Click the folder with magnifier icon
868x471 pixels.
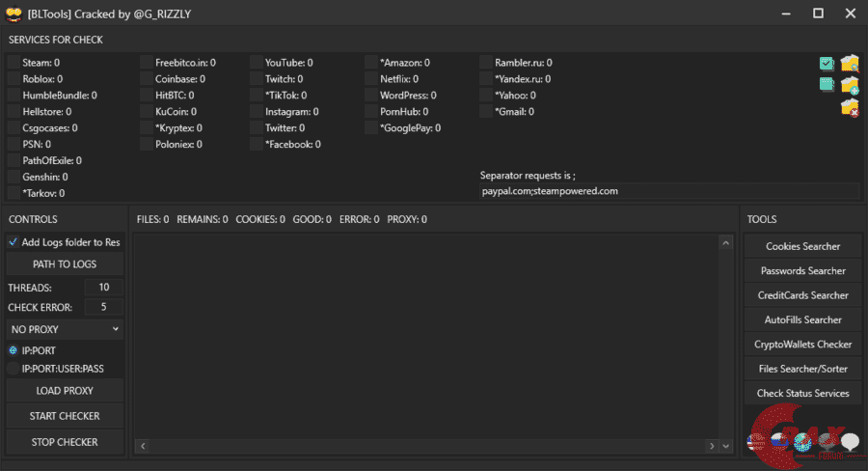click(850, 63)
